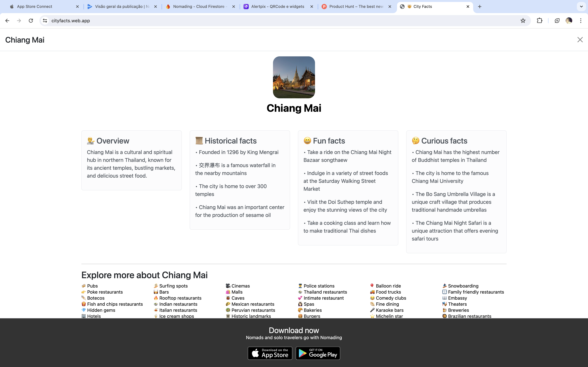Click the Get it on Google Play button
The width and height of the screenshot is (588, 367).
pyautogui.click(x=318, y=353)
